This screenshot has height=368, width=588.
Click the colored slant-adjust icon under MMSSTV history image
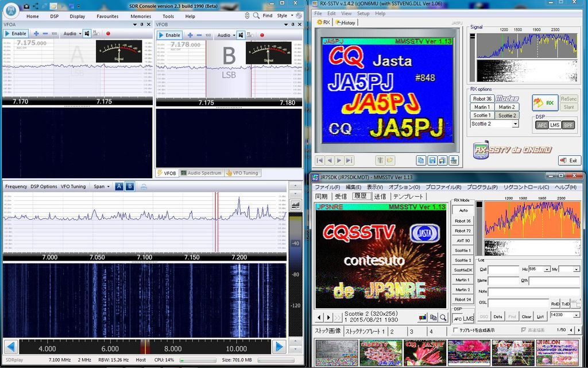point(423,317)
